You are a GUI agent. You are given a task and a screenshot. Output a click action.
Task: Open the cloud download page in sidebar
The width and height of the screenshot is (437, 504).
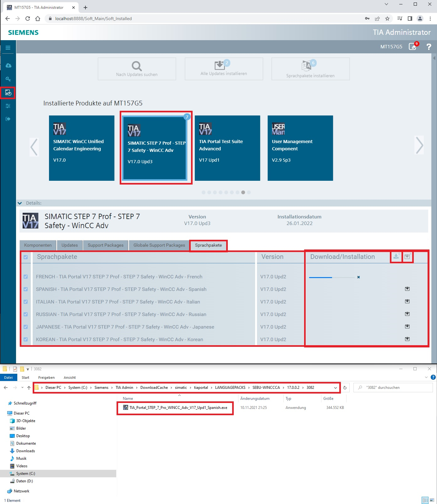(8, 65)
